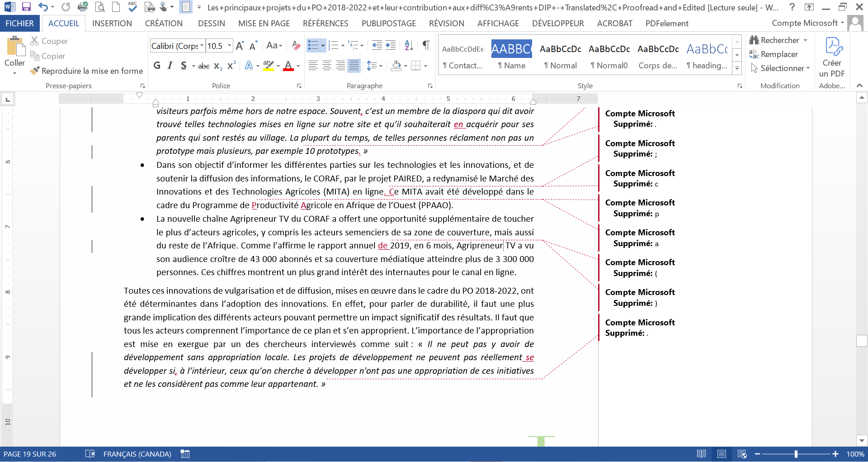Click the Couper button
The image size is (868, 462).
(x=49, y=41)
